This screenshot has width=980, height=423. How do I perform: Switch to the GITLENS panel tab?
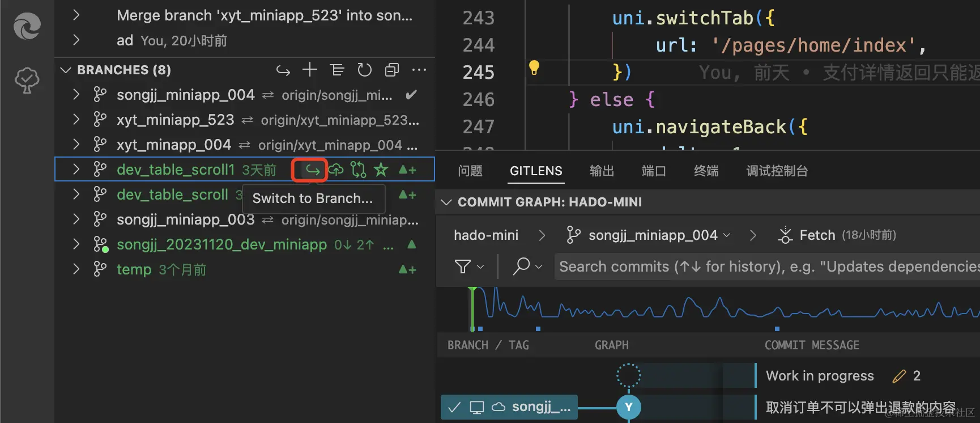point(536,171)
